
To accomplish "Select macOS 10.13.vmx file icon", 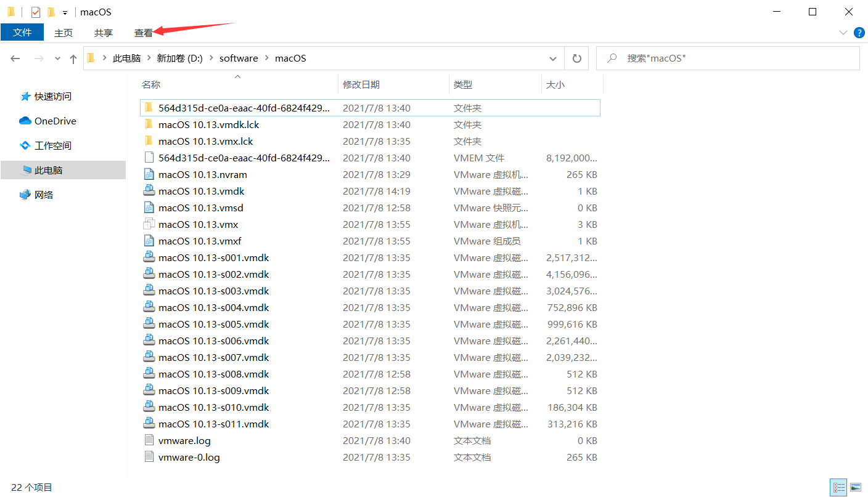I will click(x=149, y=224).
